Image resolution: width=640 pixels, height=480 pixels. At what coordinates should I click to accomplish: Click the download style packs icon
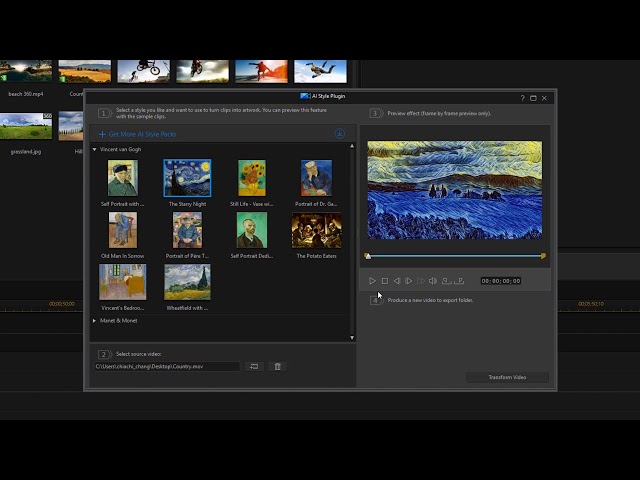(340, 133)
